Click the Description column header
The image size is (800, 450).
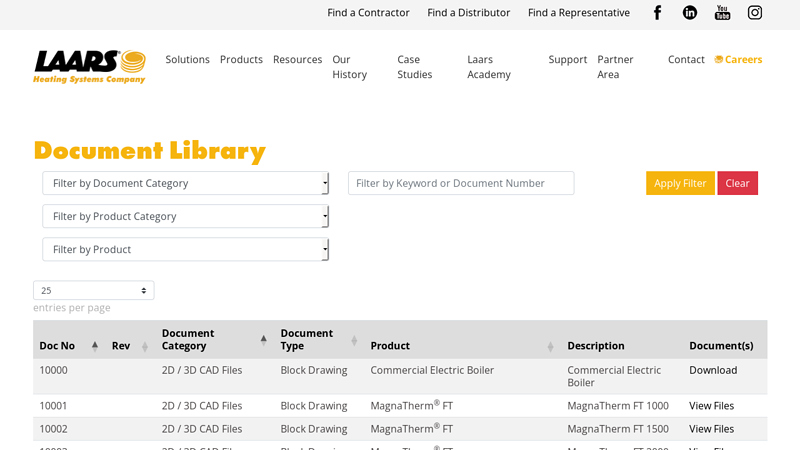click(x=596, y=345)
